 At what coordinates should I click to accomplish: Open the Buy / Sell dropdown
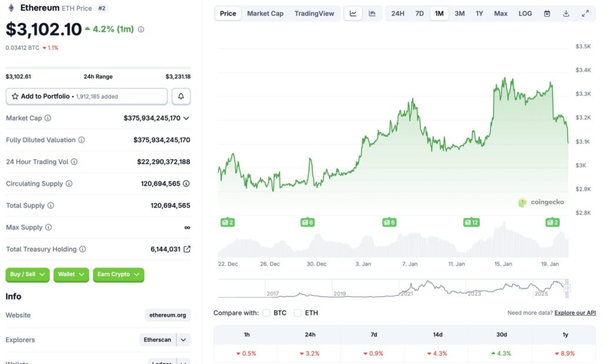coord(27,274)
